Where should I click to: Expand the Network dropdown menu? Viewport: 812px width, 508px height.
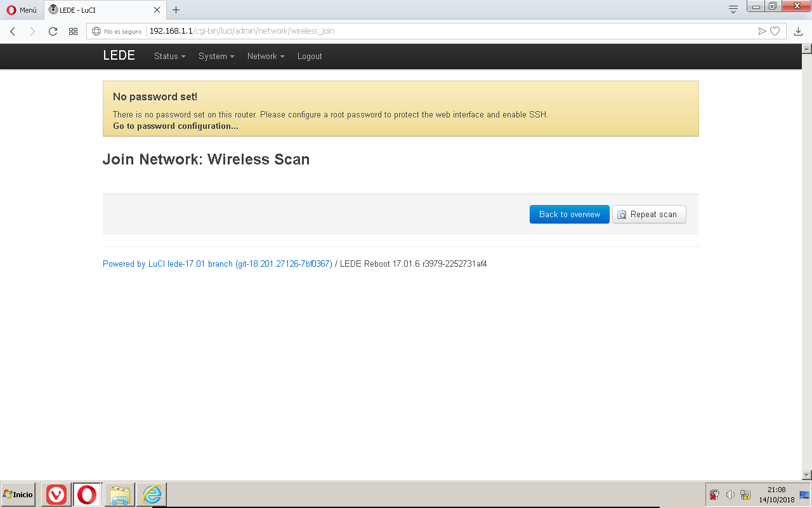(266, 57)
